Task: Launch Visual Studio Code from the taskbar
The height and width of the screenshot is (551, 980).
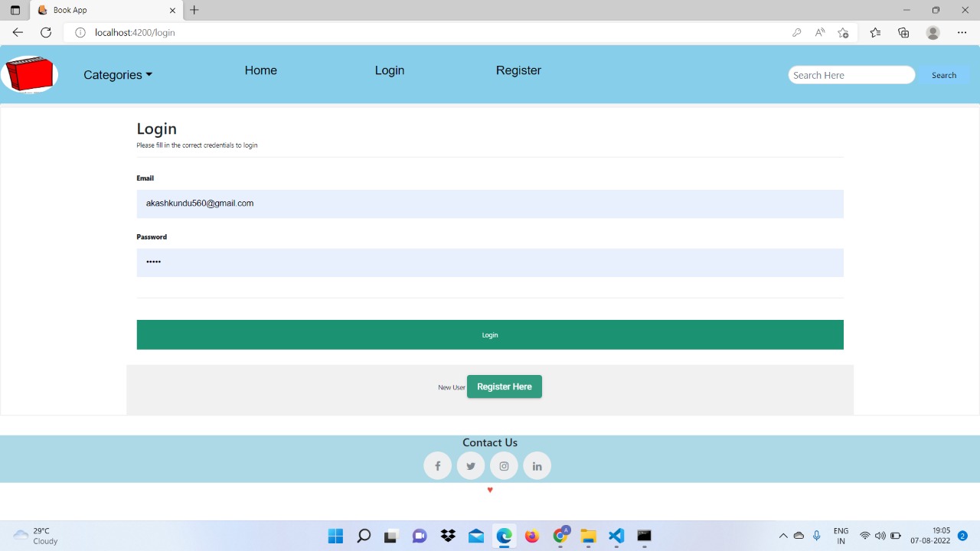Action: tap(616, 536)
